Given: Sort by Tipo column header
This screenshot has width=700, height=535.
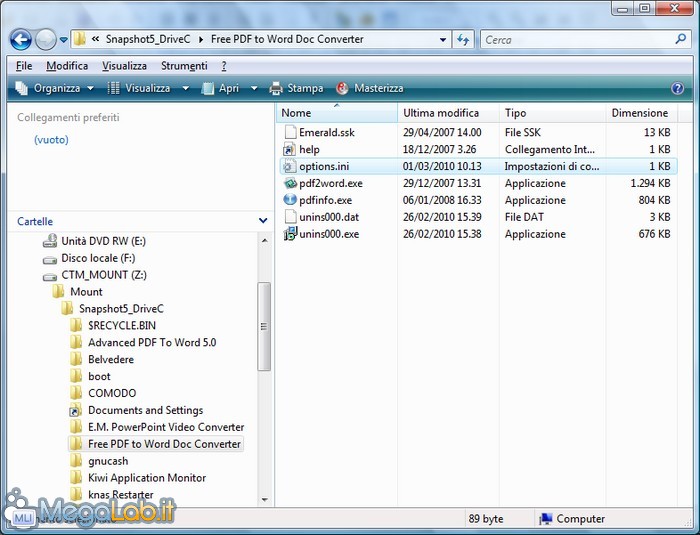Looking at the screenshot, I should tap(552, 113).
